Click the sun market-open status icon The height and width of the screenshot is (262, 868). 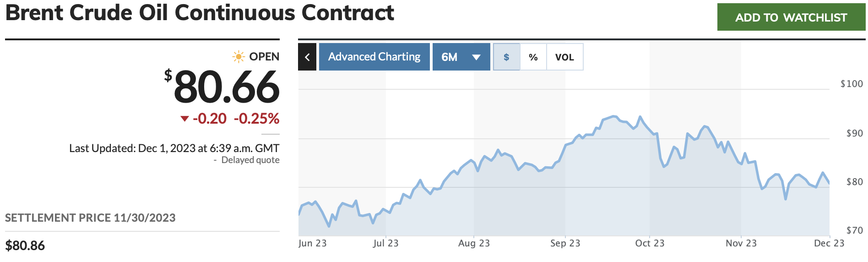pos(239,57)
